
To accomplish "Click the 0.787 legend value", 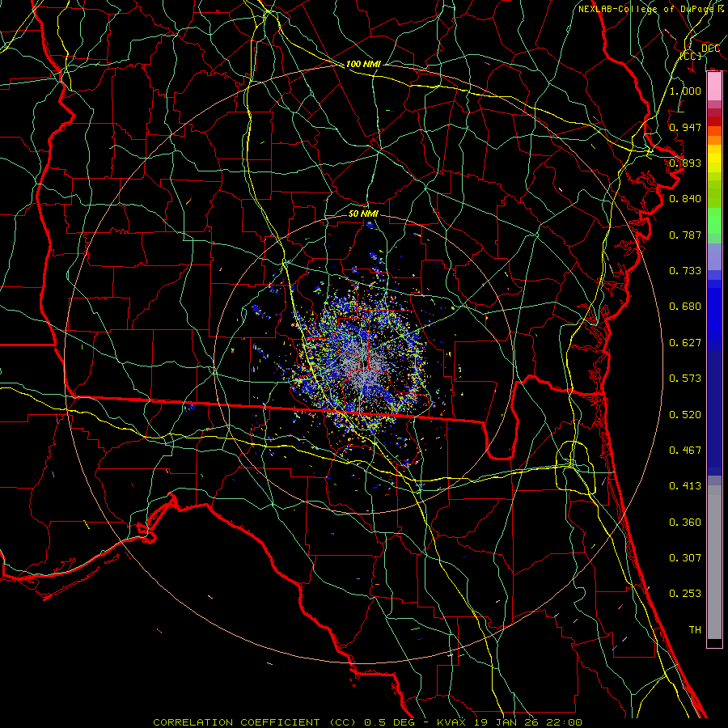I will coord(685,235).
